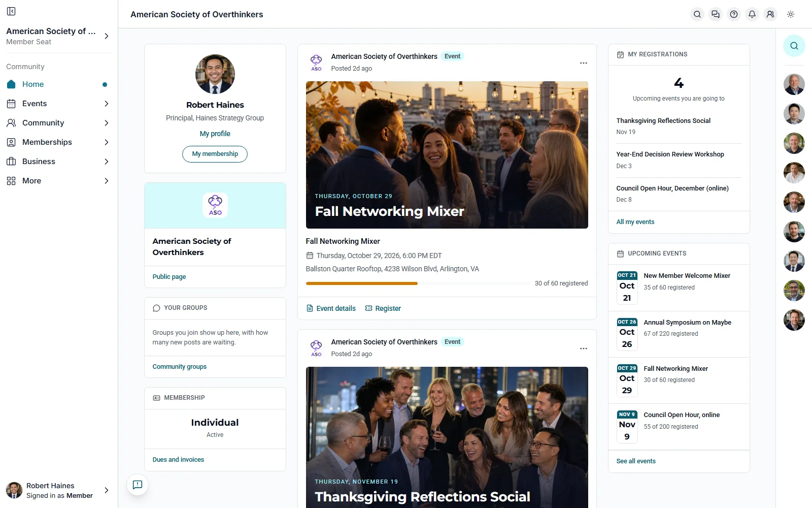Click the Memberships badge icon in sidebar
Viewport: 812px width, 508px height.
click(x=11, y=142)
